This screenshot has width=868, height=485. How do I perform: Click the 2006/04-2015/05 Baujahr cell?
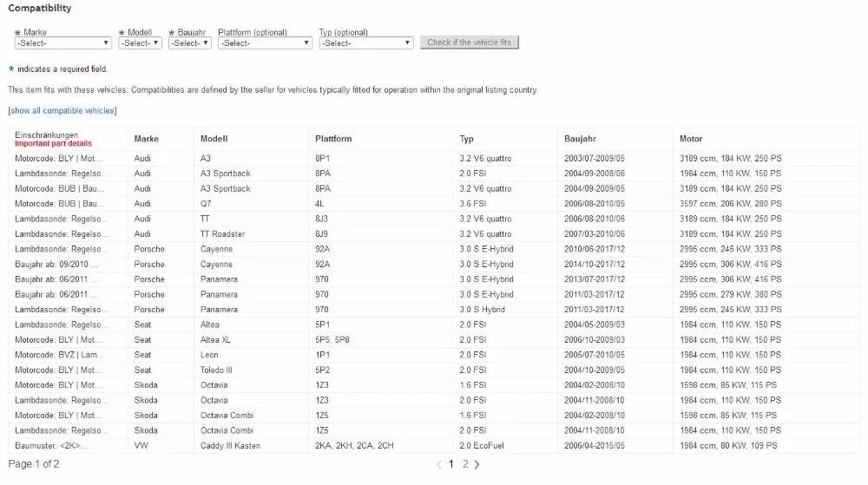point(595,446)
